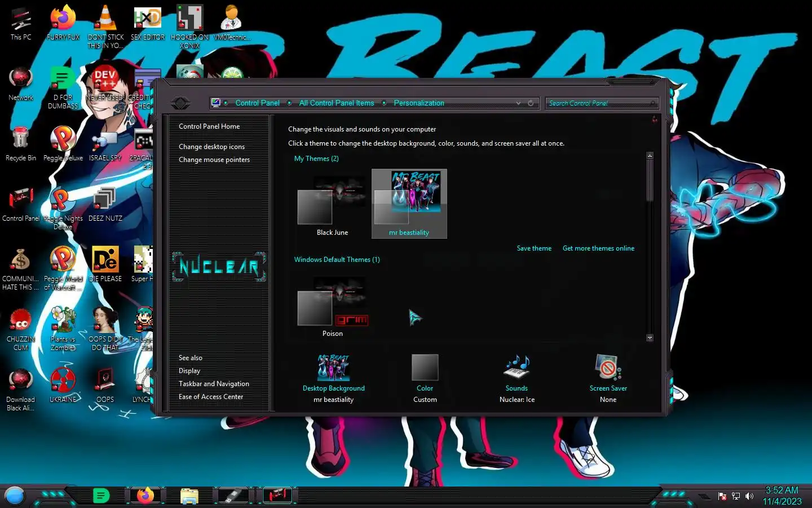
Task: Click Get more themes online
Action: click(x=598, y=248)
